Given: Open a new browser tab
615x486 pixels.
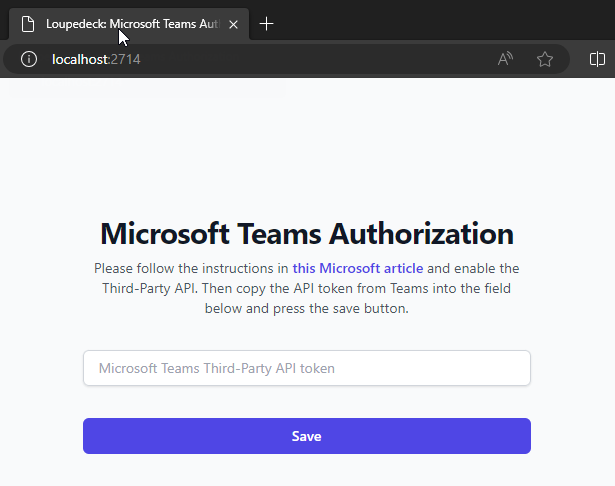Looking at the screenshot, I should (x=266, y=24).
